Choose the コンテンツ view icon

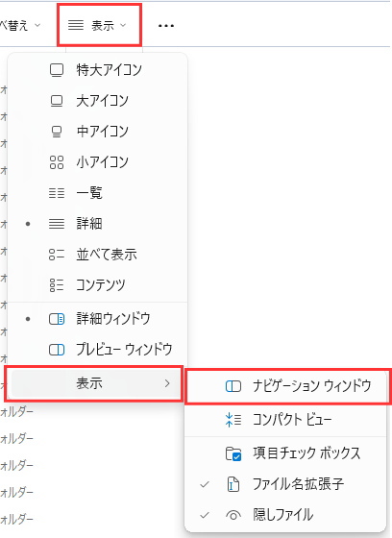click(x=57, y=284)
